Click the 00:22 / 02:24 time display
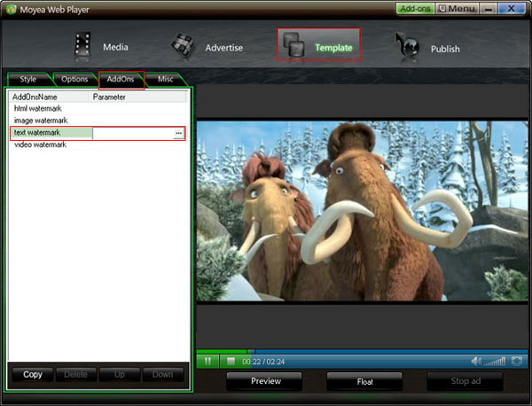Image resolution: width=532 pixels, height=406 pixels. point(263,362)
